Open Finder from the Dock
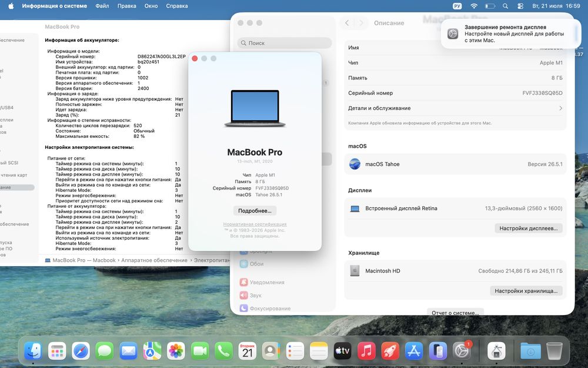This screenshot has height=368, width=588. [33, 351]
